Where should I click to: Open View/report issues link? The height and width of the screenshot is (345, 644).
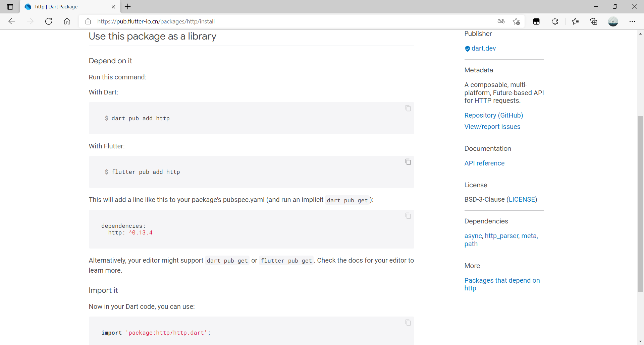pos(492,127)
